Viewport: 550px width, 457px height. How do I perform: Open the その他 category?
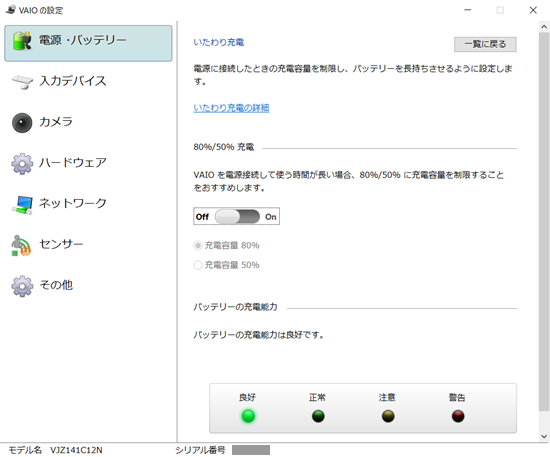[88, 286]
